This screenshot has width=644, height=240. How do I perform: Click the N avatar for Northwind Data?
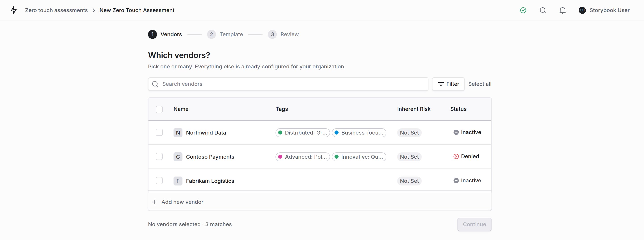coord(178,133)
